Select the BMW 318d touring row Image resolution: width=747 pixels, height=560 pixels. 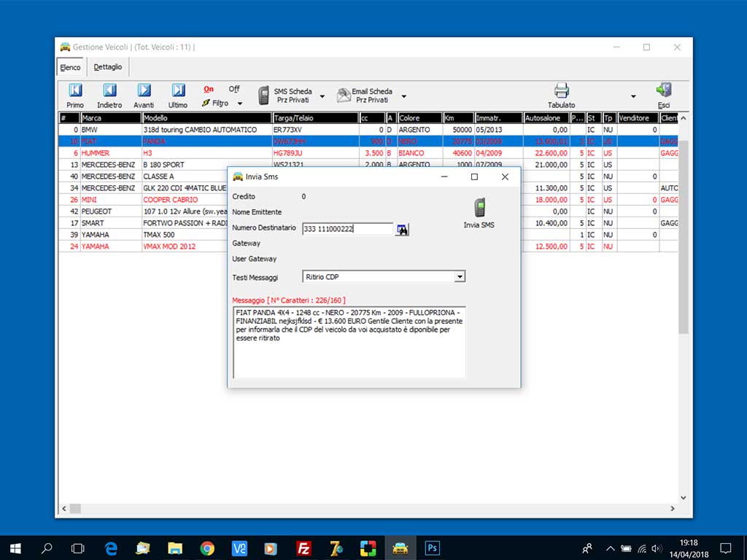click(x=368, y=130)
